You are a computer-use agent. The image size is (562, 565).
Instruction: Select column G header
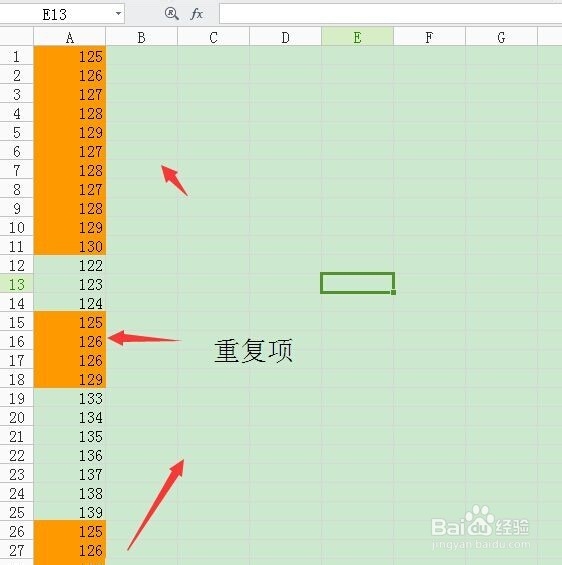[501, 37]
